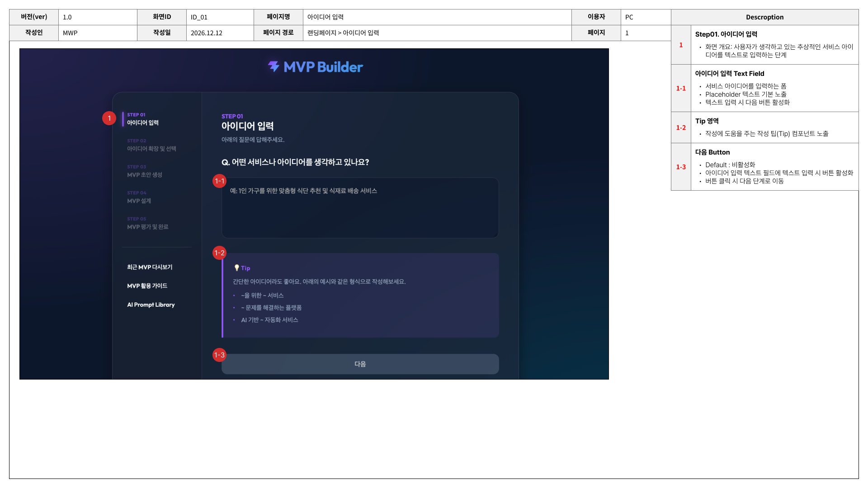Screen dimensions: 868x488
Task: Click '아이디어 입력 Text Field' description heading
Action: (730, 74)
